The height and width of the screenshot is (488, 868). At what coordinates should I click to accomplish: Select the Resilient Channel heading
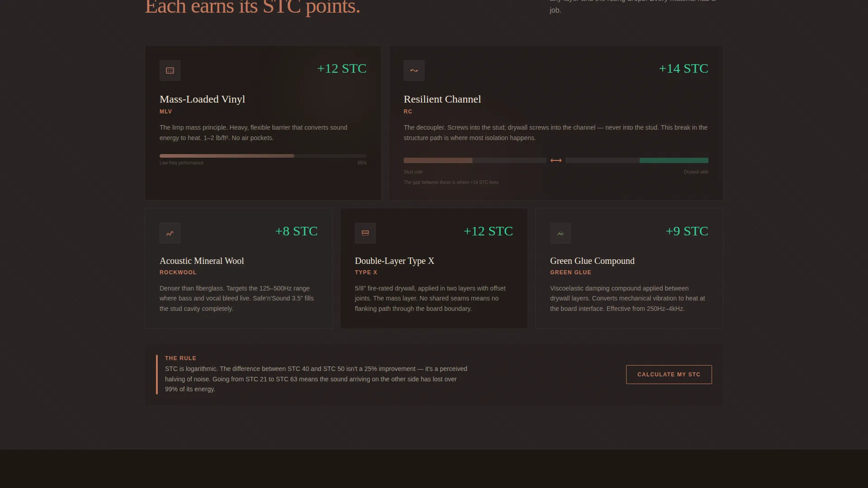click(x=442, y=99)
